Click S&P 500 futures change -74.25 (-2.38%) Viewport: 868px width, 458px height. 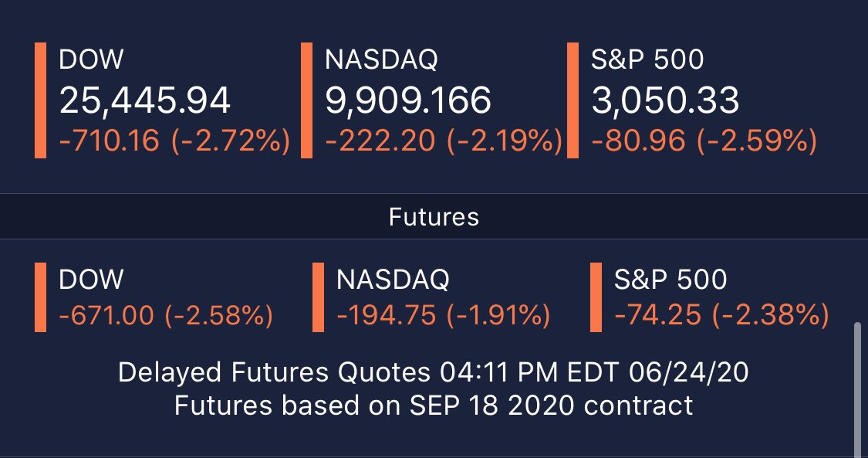coord(721,315)
